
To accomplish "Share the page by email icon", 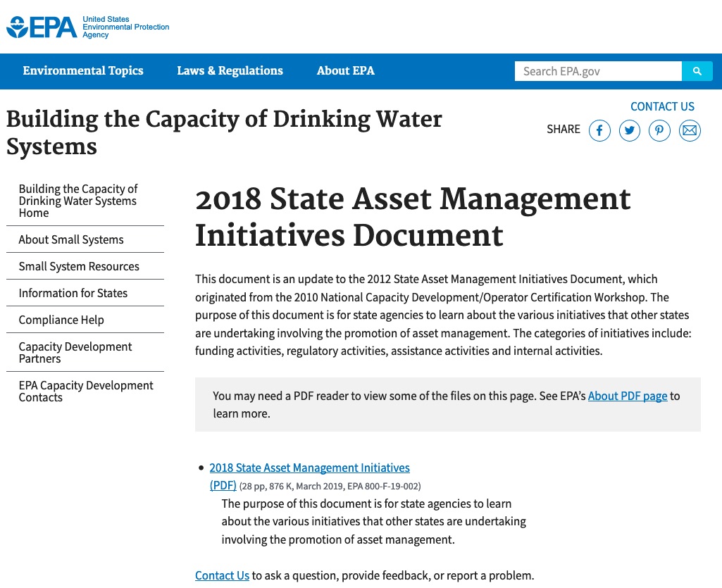I will coord(690,130).
